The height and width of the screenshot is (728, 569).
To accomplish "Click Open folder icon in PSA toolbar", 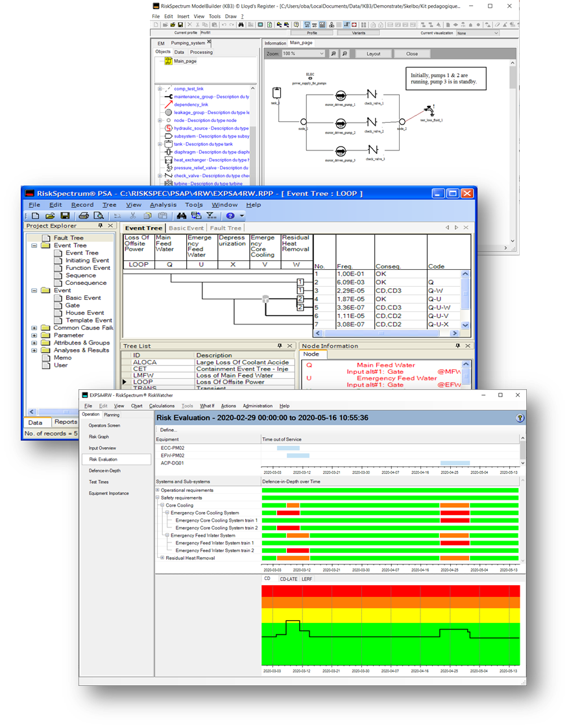I will click(50, 216).
